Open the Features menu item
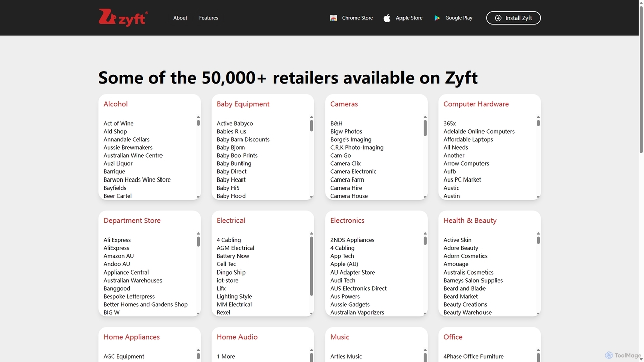 click(209, 18)
